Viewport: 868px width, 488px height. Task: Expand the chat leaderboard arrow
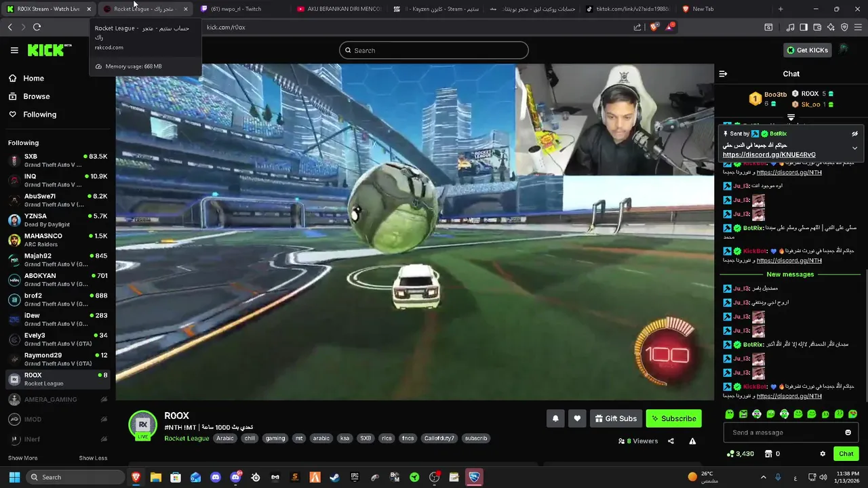pyautogui.click(x=791, y=117)
